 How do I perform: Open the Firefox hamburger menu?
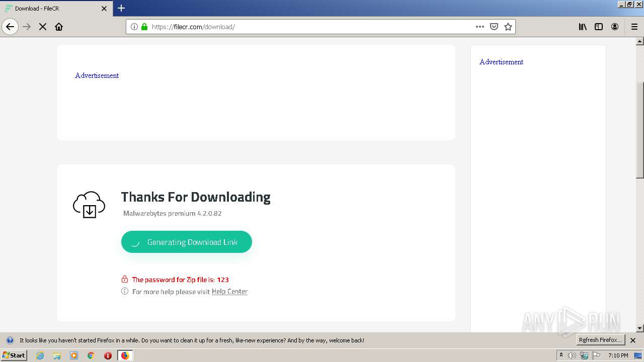pos(634,27)
